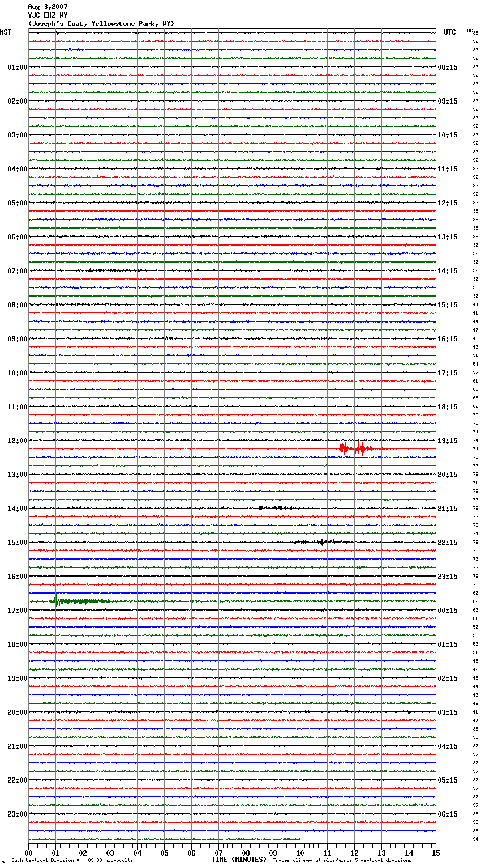Select the 12:00 MST hour label
The image size is (481, 868).
(18, 441)
